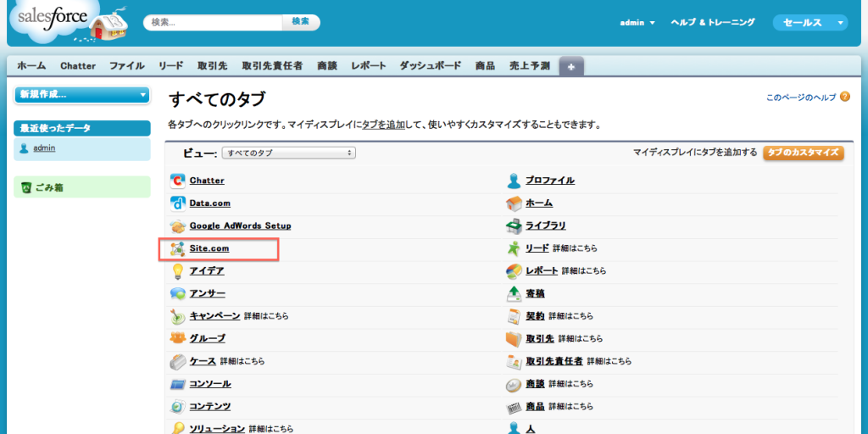Image resolution: width=868 pixels, height=434 pixels.
Task: Click the plus all-tabs tab
Action: [571, 66]
